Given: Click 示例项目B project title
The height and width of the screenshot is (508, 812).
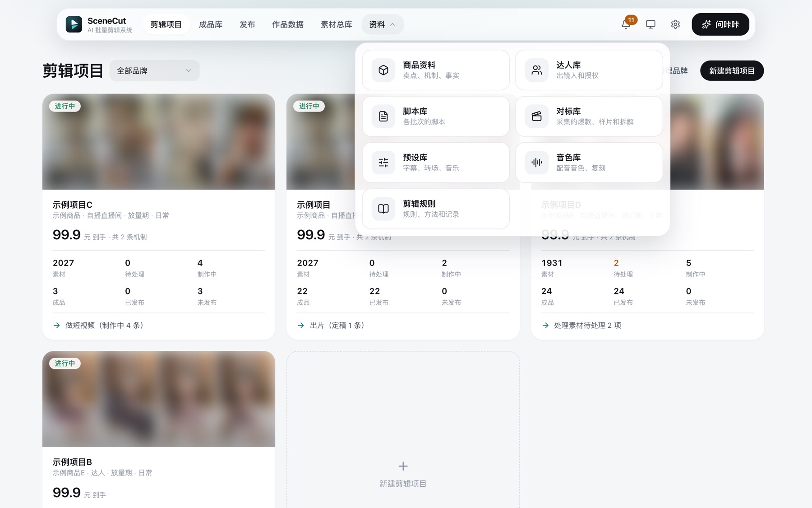Looking at the screenshot, I should [72, 462].
